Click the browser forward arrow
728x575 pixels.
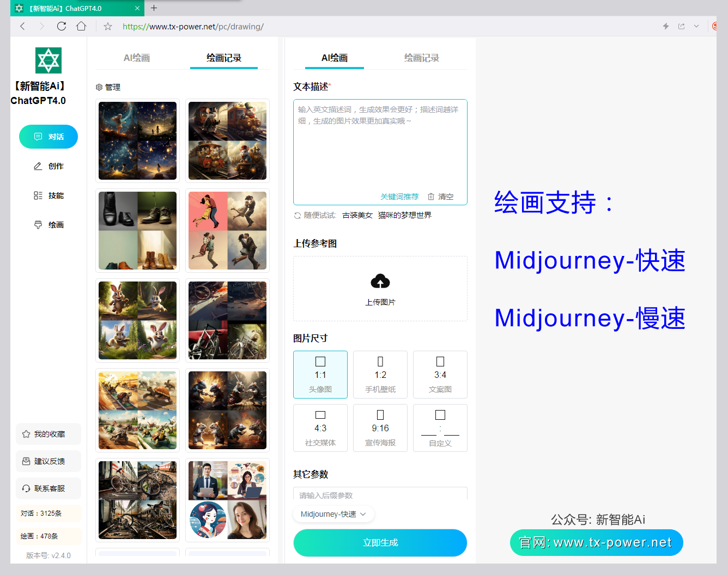click(42, 26)
